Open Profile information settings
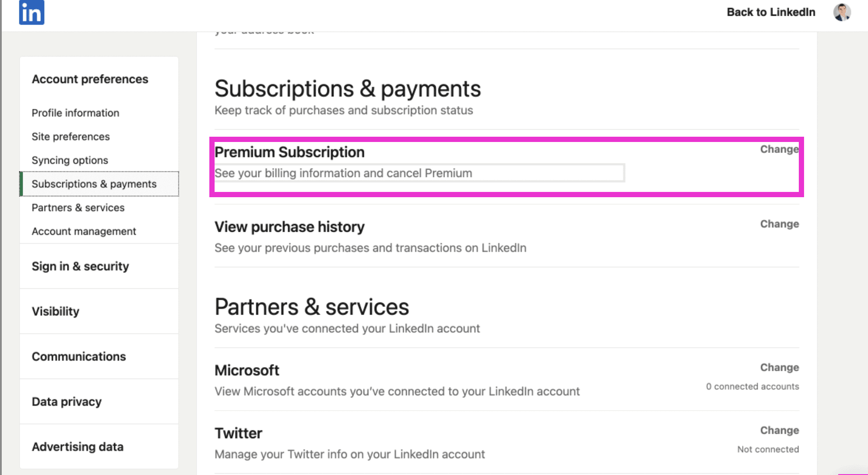 [x=75, y=113]
